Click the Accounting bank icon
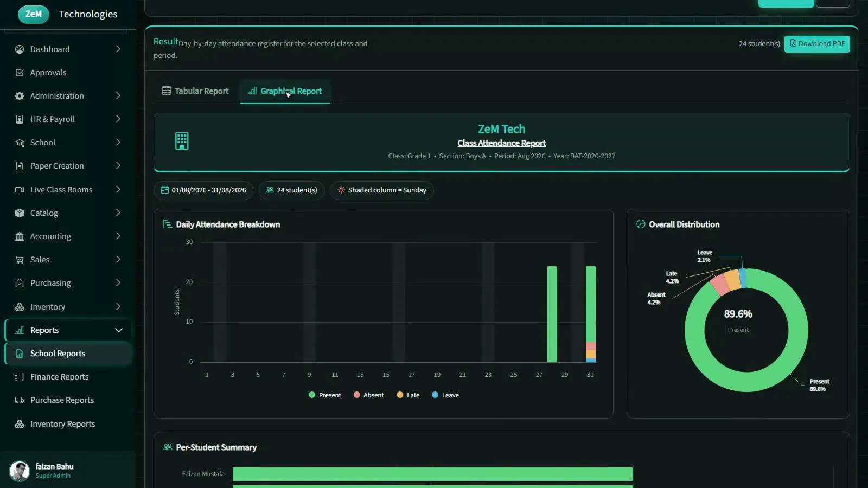Viewport: 868px width, 488px height. click(x=20, y=236)
